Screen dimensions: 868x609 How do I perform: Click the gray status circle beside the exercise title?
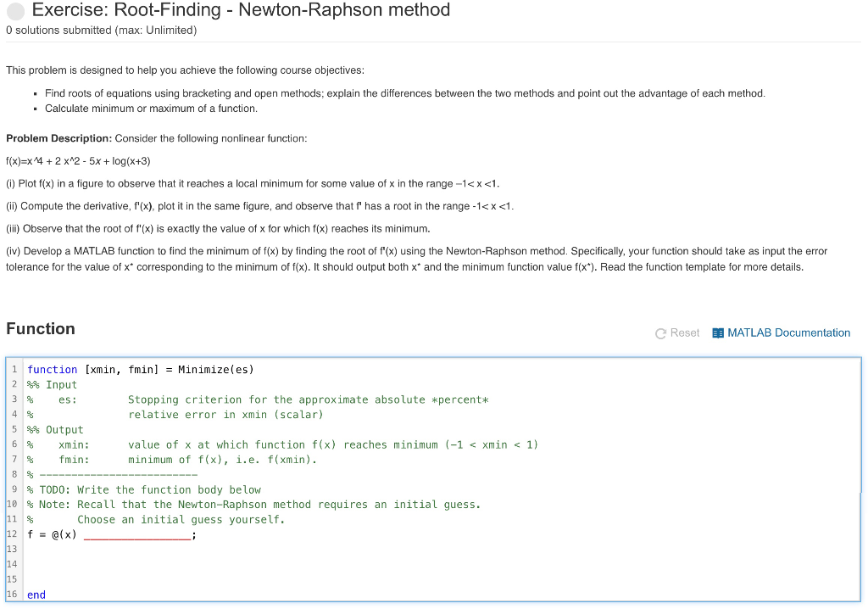(14, 10)
